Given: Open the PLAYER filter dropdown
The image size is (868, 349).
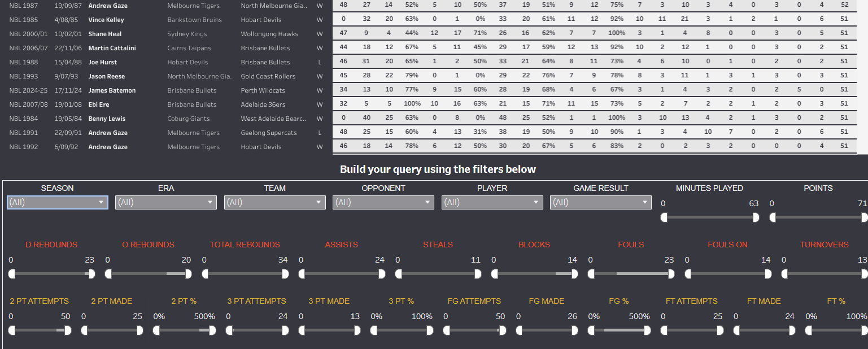Looking at the screenshot, I should tap(492, 202).
